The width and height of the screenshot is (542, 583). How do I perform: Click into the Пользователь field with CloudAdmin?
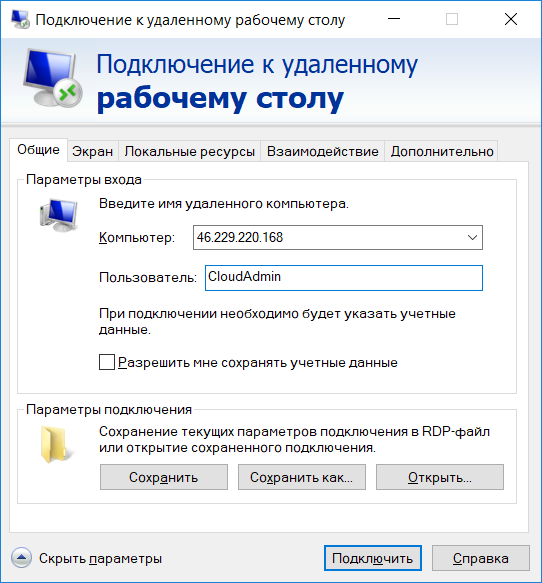(344, 278)
